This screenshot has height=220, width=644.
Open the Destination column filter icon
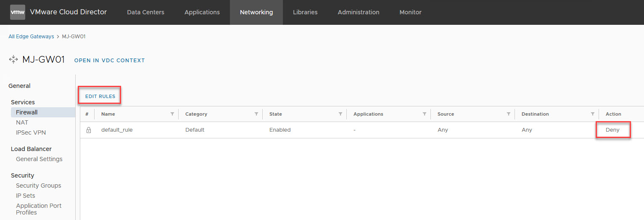(592, 114)
